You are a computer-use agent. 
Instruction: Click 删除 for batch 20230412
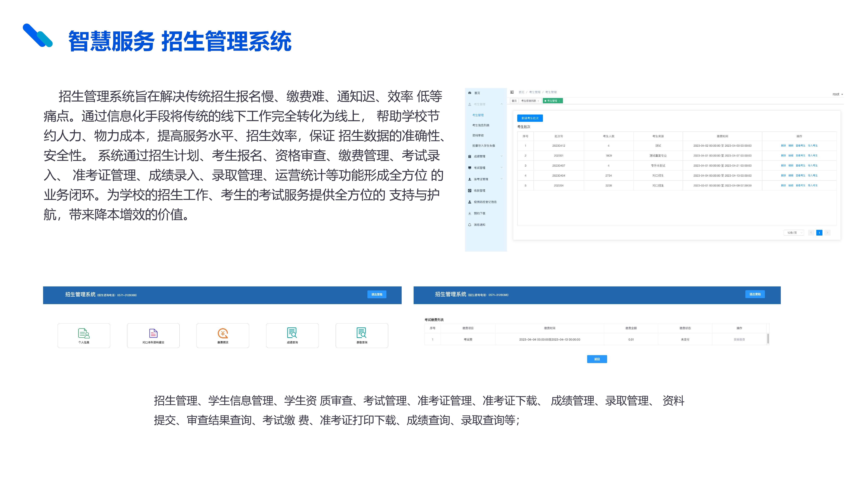[783, 146]
